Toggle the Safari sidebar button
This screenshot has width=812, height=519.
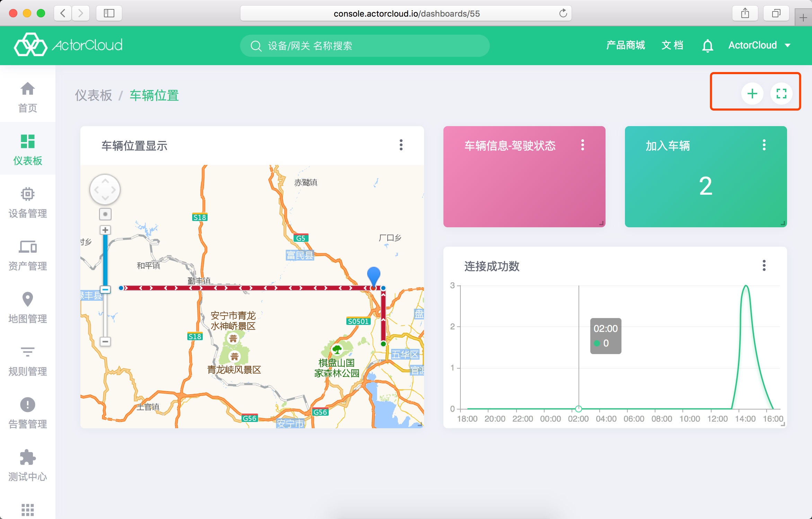109,14
